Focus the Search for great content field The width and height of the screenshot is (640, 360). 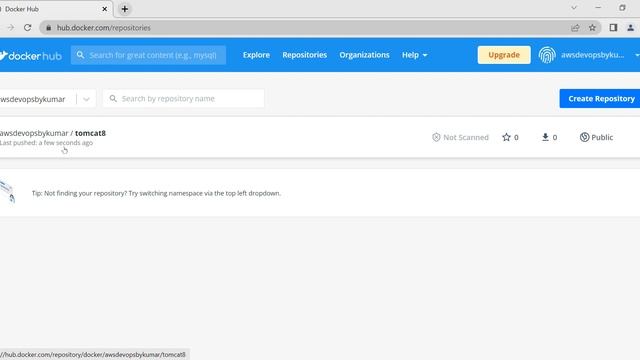pyautogui.click(x=148, y=55)
